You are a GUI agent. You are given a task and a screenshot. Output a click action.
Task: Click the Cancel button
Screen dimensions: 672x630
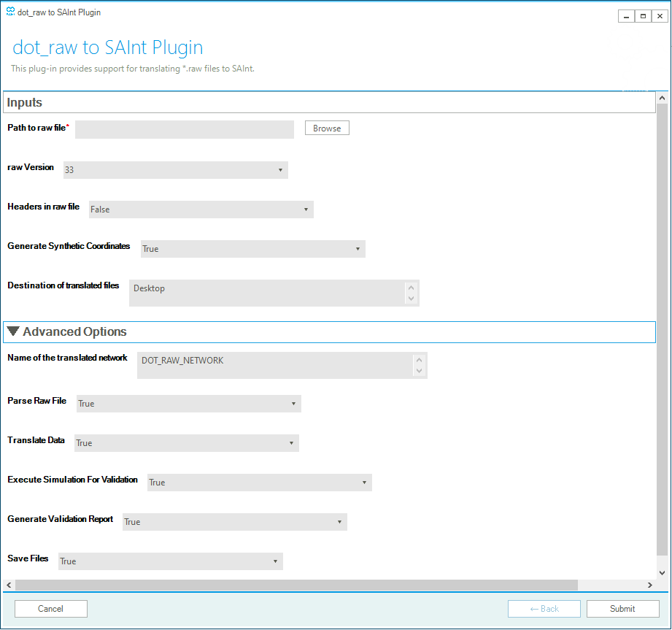50,609
